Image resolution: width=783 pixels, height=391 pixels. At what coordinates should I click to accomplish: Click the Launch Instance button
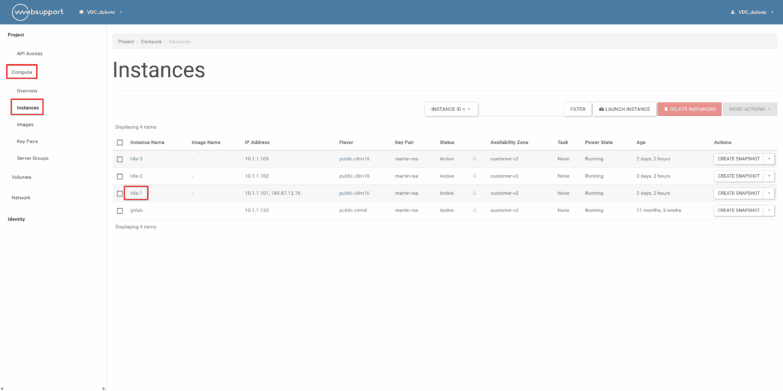(624, 109)
